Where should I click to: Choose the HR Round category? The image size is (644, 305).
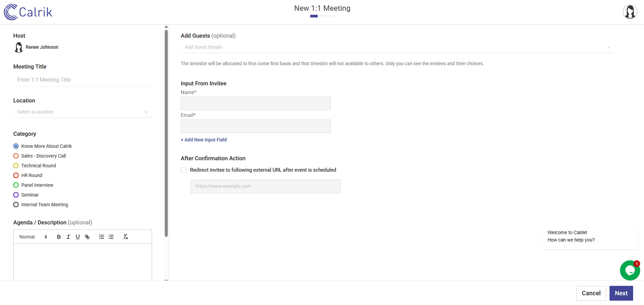click(16, 175)
